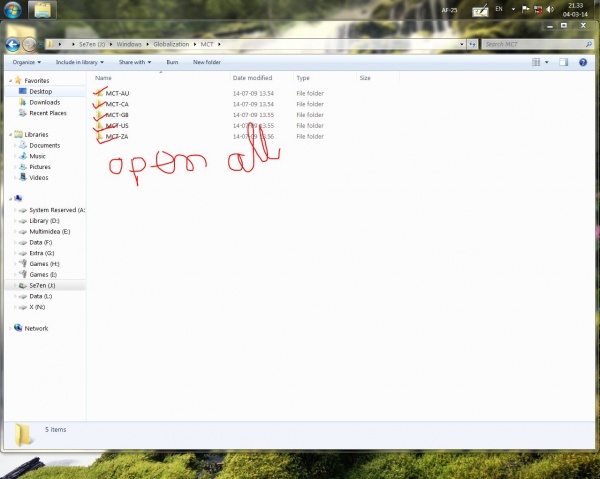Toggle the preview pane icon

pyautogui.click(x=563, y=62)
